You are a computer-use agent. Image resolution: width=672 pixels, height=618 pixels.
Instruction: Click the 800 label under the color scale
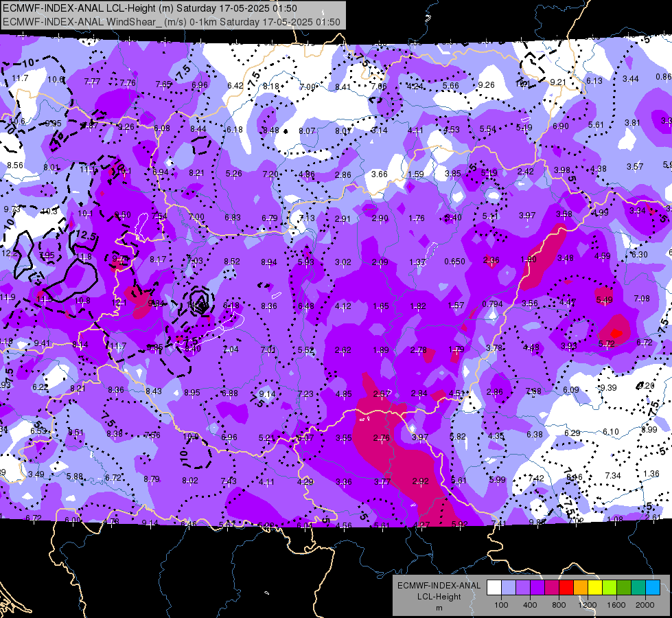pos(559,605)
